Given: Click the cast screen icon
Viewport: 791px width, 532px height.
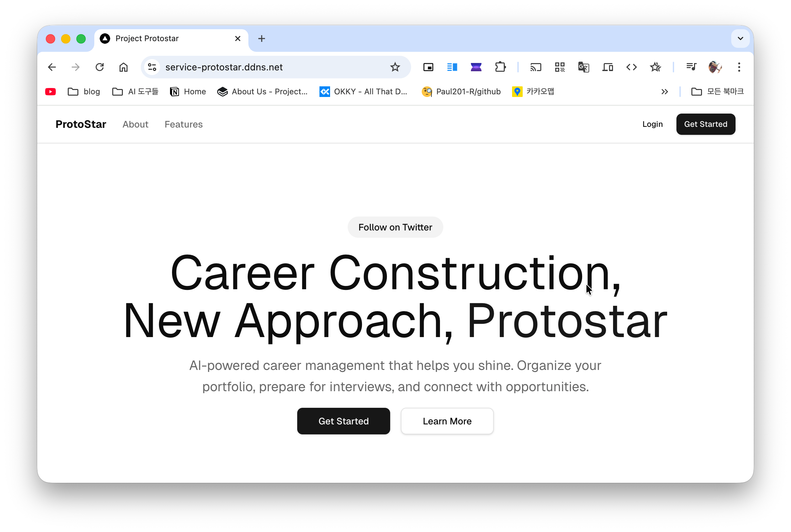Looking at the screenshot, I should tap(536, 67).
